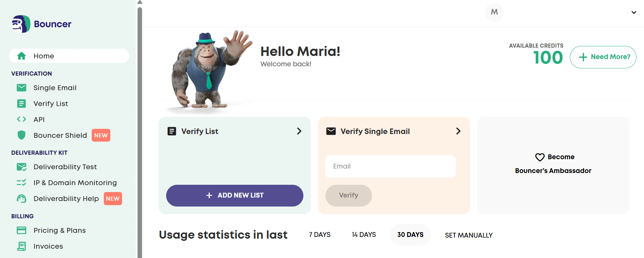
Task: Click the Need More? credits button
Action: pyautogui.click(x=603, y=57)
